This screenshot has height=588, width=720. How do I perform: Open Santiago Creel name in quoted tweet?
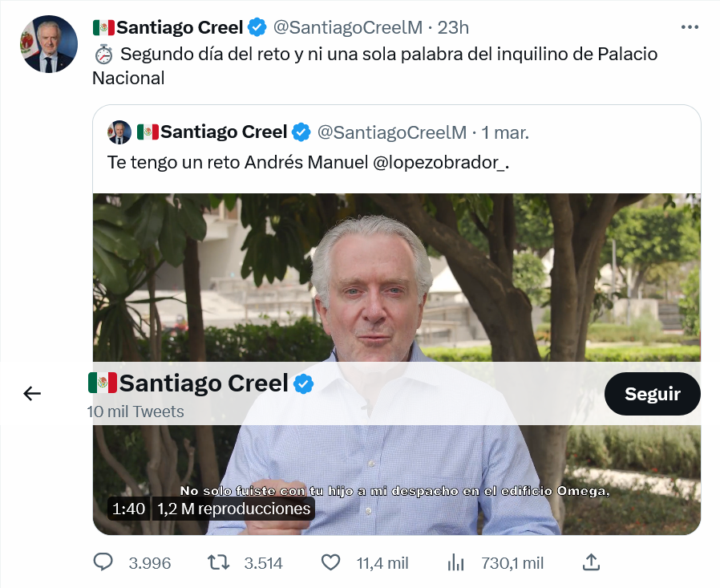click(223, 132)
